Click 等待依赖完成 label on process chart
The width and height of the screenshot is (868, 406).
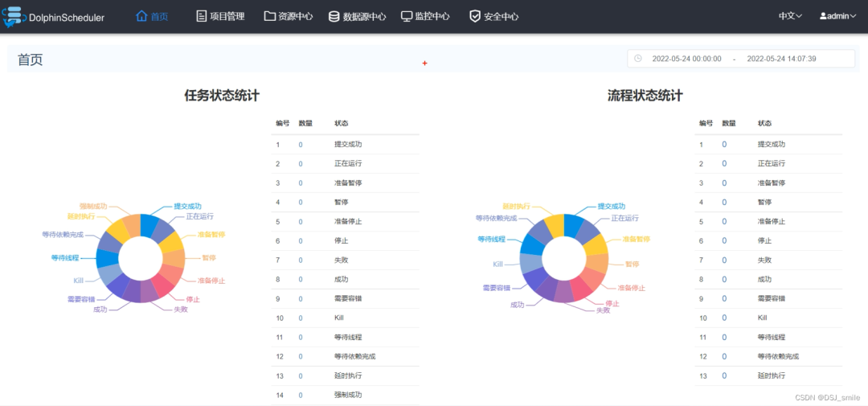click(496, 218)
